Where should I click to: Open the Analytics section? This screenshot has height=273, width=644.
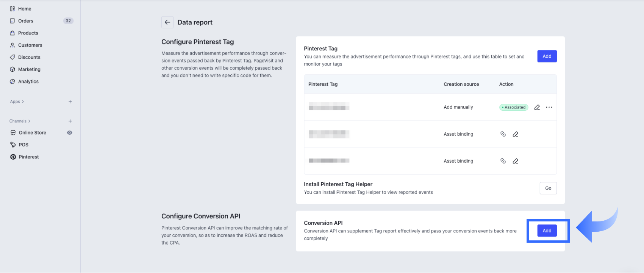(28, 81)
